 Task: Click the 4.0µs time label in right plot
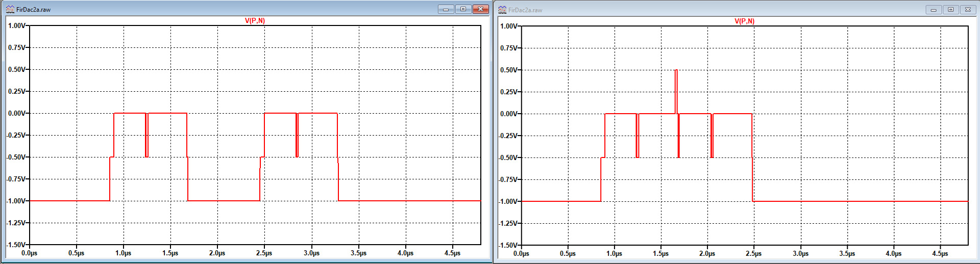(894, 253)
